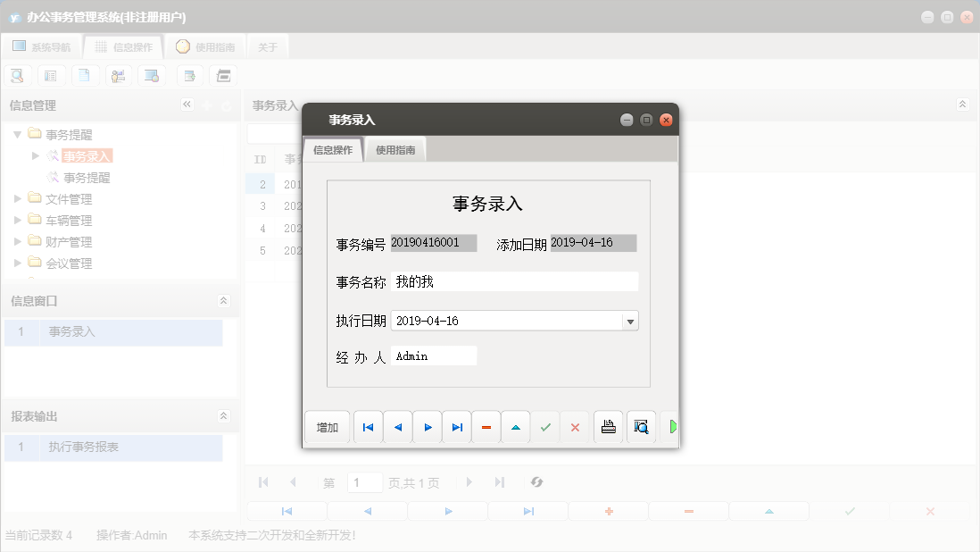Open print preview in the 事务录入 dialog
980x552 pixels.
[641, 427]
